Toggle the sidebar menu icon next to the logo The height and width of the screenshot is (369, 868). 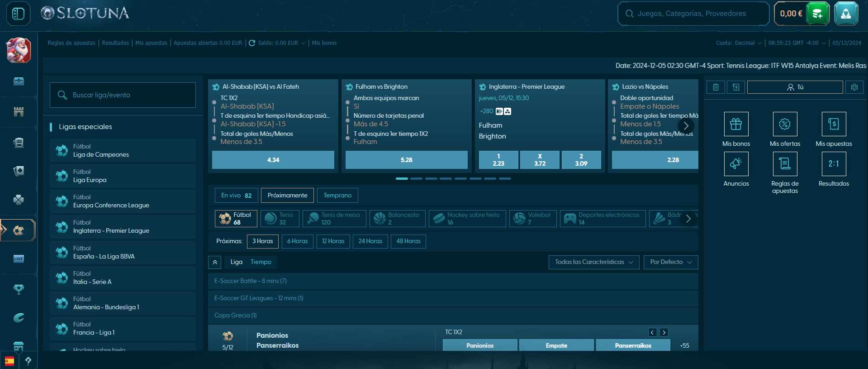19,14
